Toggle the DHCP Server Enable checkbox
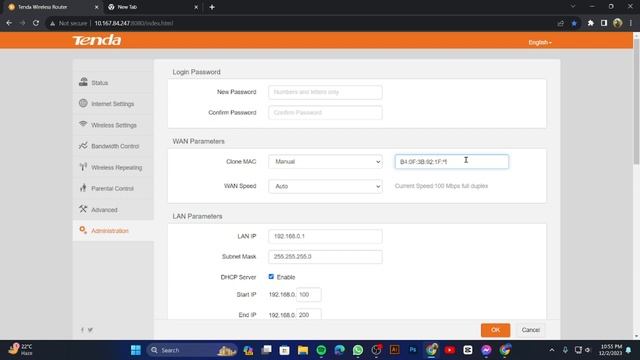 click(x=271, y=277)
